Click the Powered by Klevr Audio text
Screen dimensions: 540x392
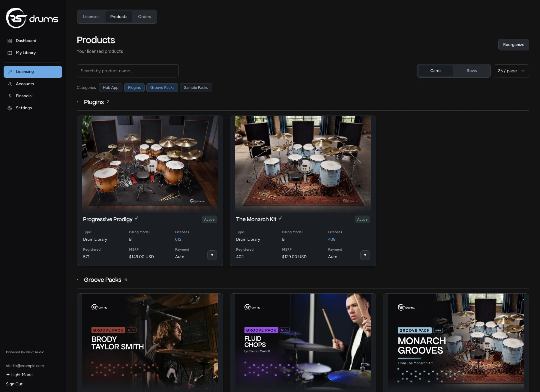pos(25,352)
